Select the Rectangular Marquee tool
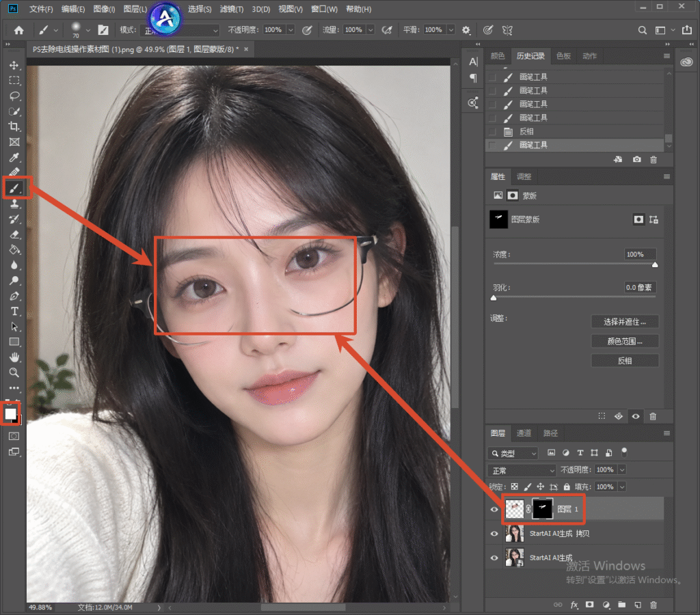The height and width of the screenshot is (615, 700). [x=14, y=81]
